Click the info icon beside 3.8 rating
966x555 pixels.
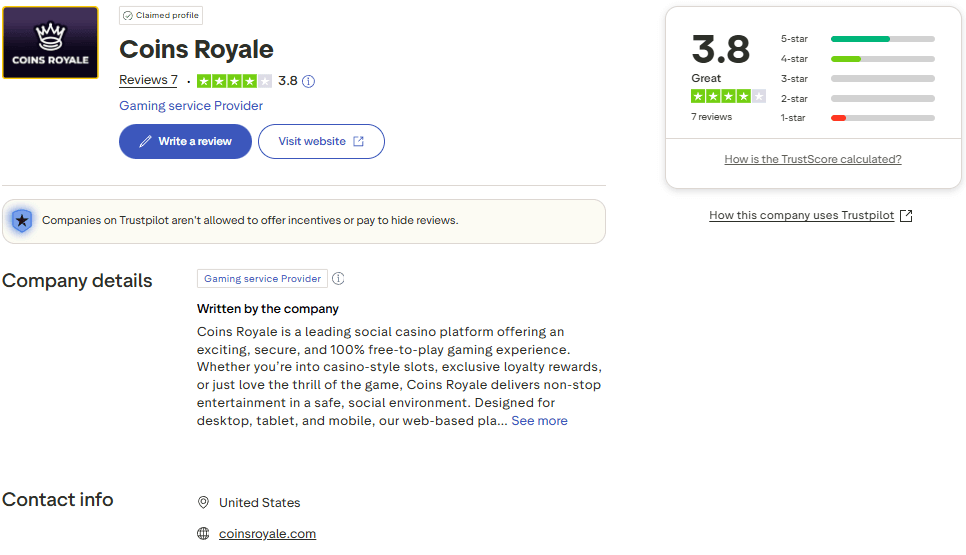pos(309,81)
